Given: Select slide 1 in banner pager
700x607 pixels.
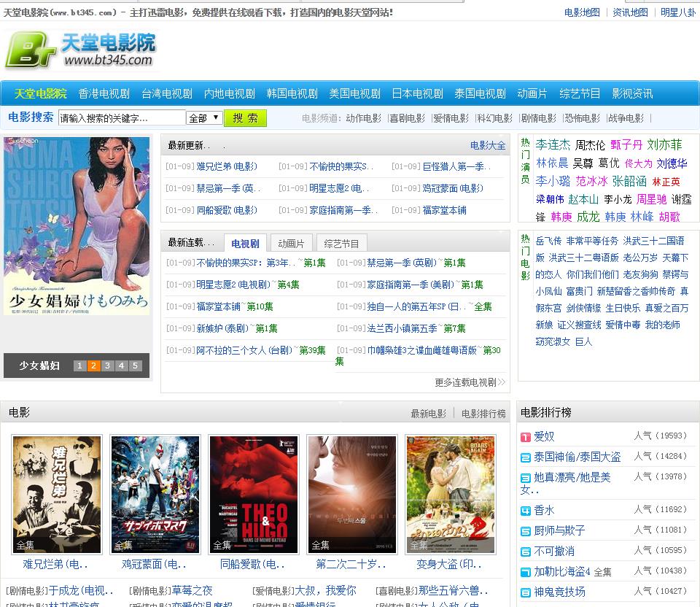Looking at the screenshot, I should coord(79,366).
